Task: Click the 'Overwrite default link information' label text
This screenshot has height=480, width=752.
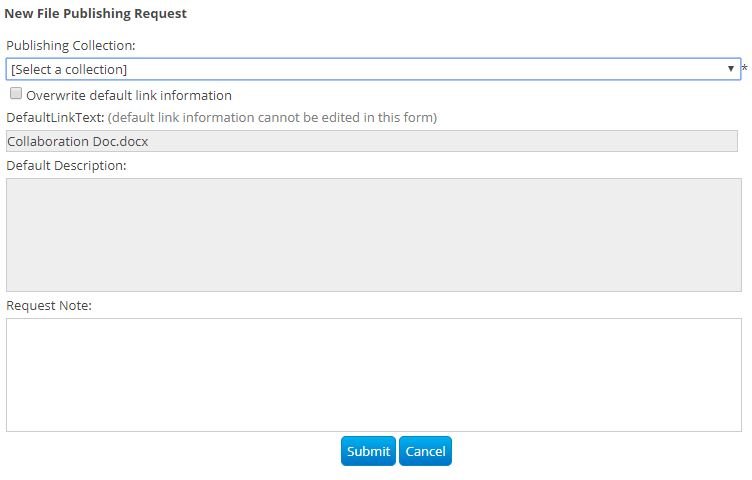Action: (129, 95)
